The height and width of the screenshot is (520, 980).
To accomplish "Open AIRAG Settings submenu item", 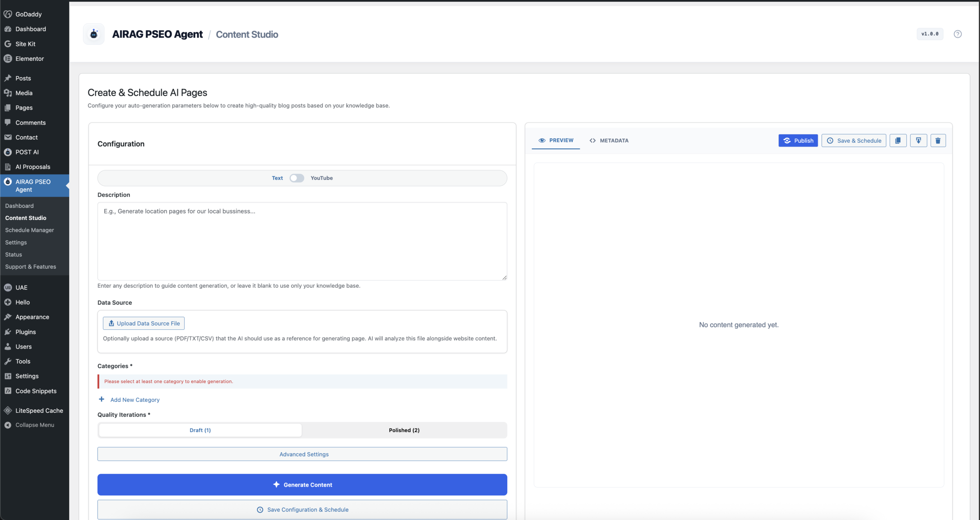I will click(x=16, y=242).
